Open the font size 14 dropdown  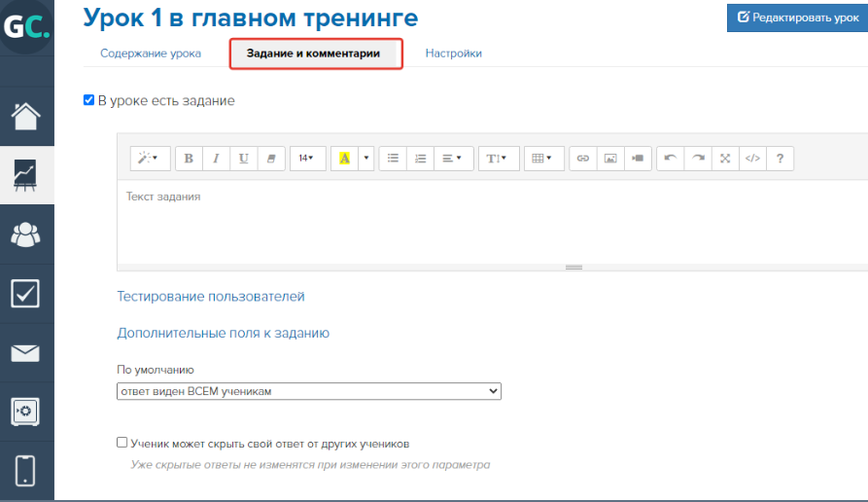click(x=308, y=159)
